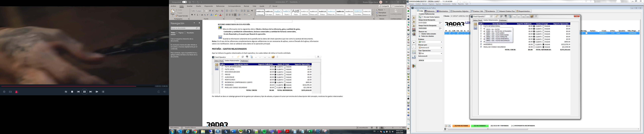Open the Estatus TODOS dropdown
This screenshot has height=134, width=644.
point(441,42)
